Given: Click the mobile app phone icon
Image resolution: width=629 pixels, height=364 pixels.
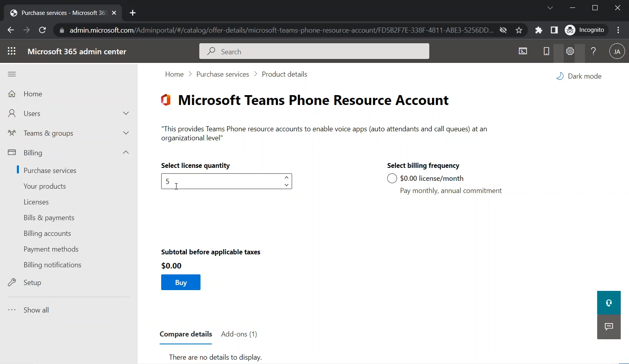Looking at the screenshot, I should (x=546, y=51).
